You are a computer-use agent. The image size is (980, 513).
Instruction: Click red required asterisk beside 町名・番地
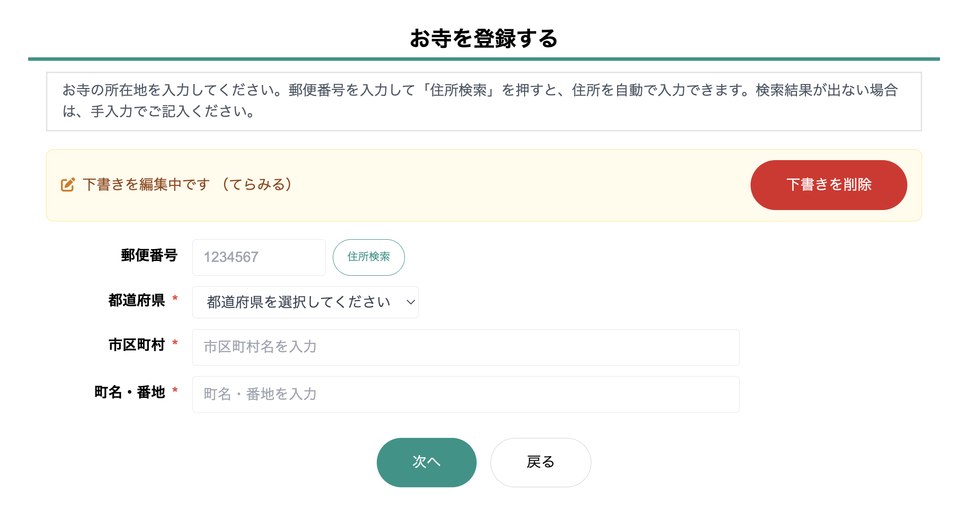coord(175,390)
